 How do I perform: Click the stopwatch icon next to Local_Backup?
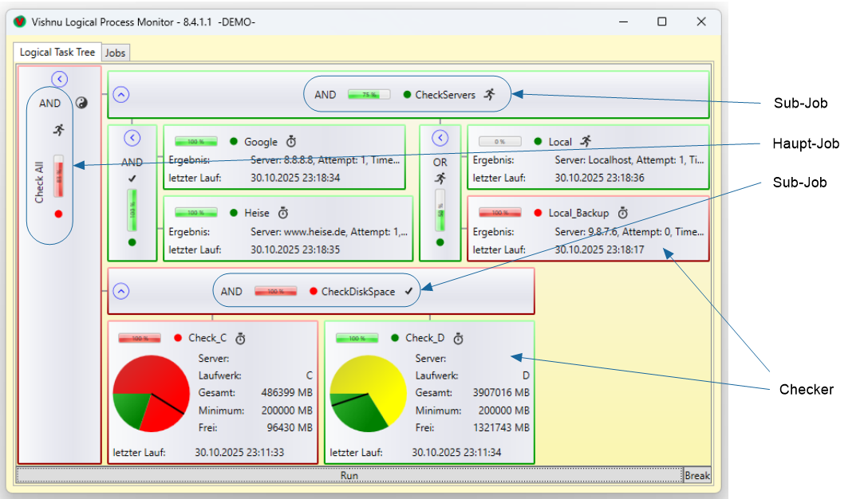tap(623, 213)
